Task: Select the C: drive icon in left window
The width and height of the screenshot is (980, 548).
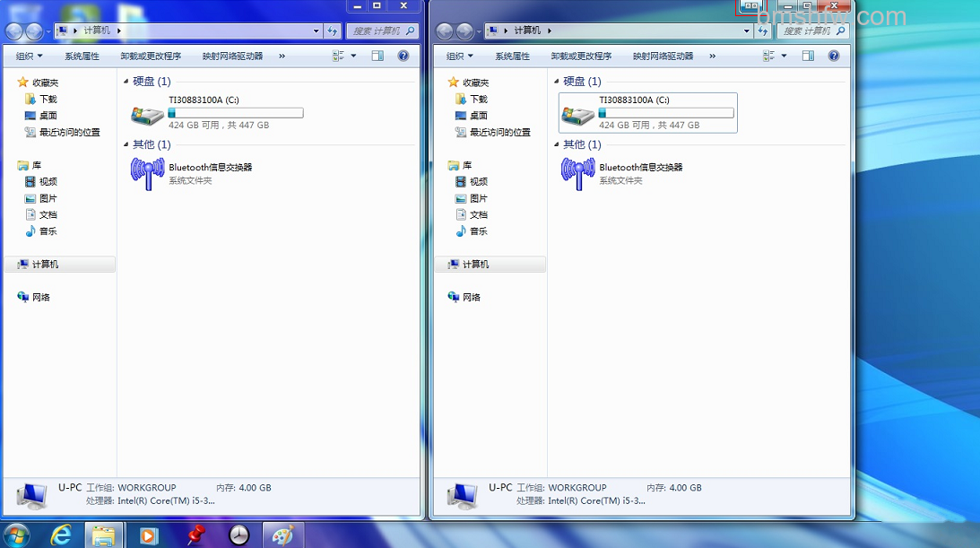Action: (x=147, y=114)
